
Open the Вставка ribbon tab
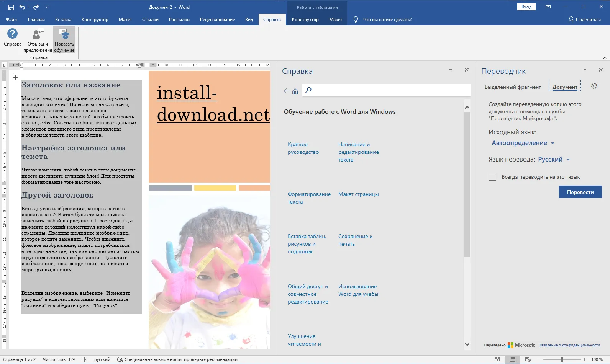(x=63, y=20)
